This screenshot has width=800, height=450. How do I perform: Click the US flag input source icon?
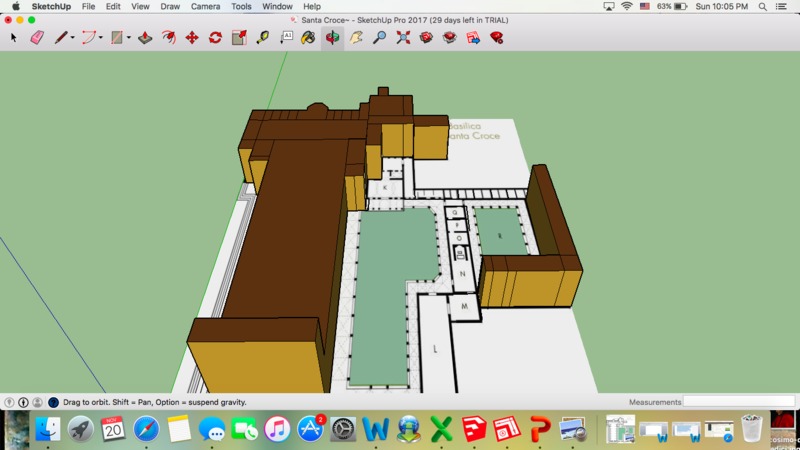[x=645, y=7]
